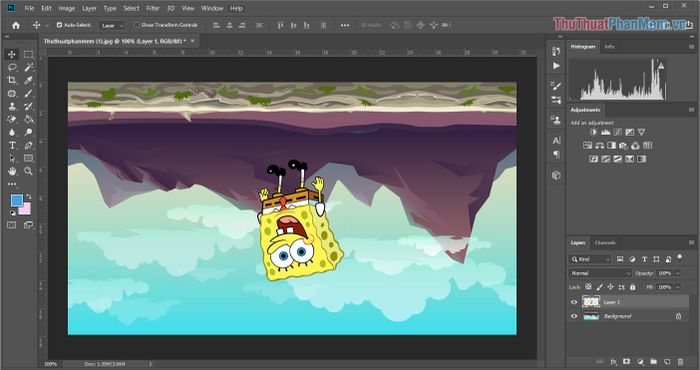This screenshot has height=370, width=700.
Task: Enable Show Transform Controls checkbox
Action: coord(137,25)
